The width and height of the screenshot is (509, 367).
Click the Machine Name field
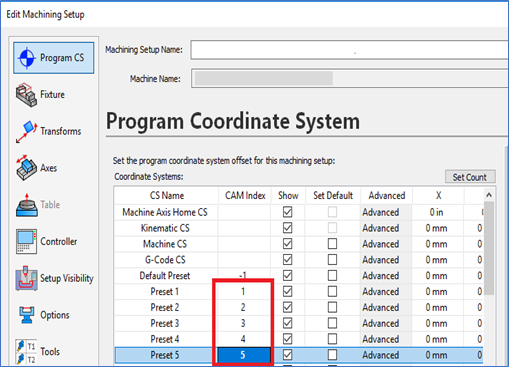tap(349, 79)
